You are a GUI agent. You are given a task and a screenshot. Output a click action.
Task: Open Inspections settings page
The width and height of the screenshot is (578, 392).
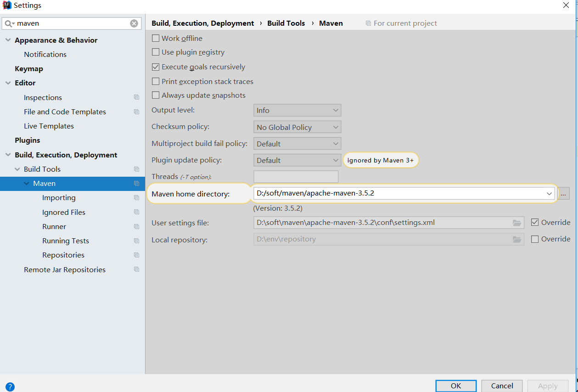pyautogui.click(x=43, y=97)
